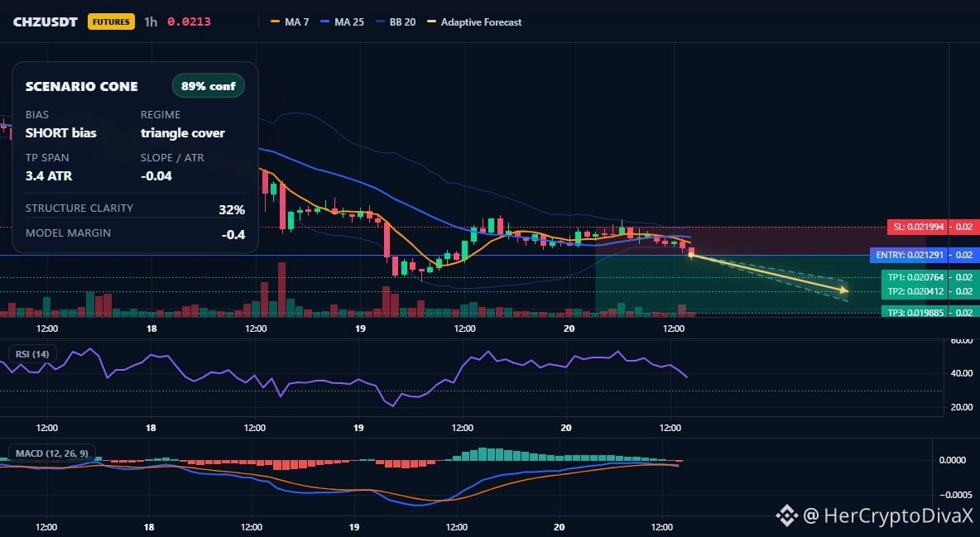Image resolution: width=980 pixels, height=537 pixels.
Task: Click the SL: 0.021994 price label
Action: 918,227
